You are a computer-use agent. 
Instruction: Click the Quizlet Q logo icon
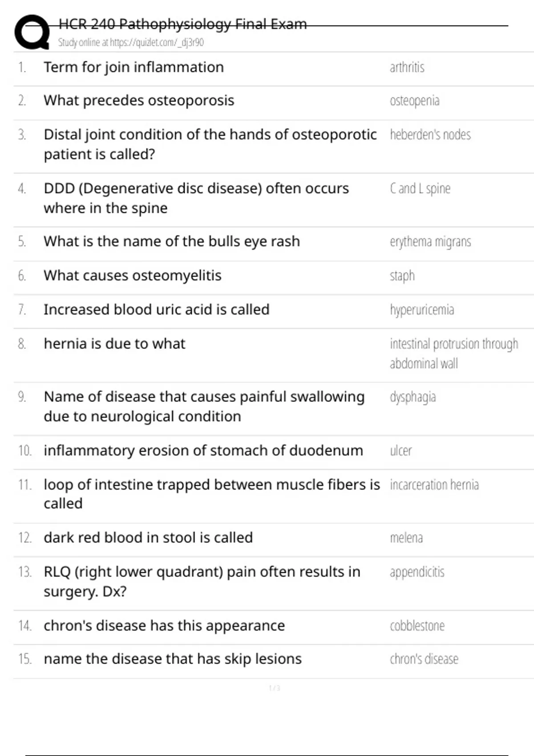pyautogui.click(x=32, y=32)
